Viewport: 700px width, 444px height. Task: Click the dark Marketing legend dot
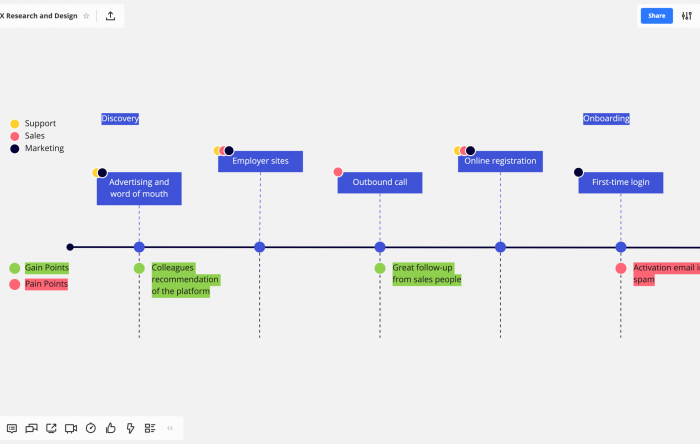point(15,149)
